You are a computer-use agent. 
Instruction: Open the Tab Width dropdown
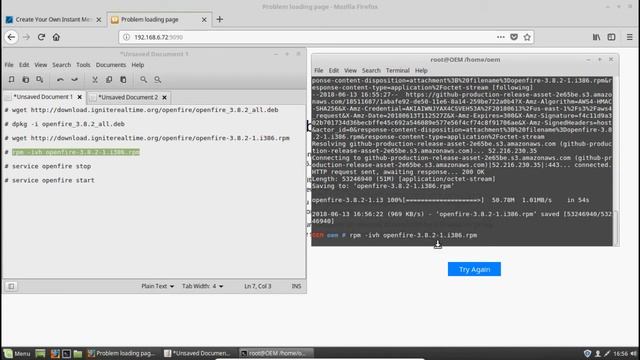202,287
